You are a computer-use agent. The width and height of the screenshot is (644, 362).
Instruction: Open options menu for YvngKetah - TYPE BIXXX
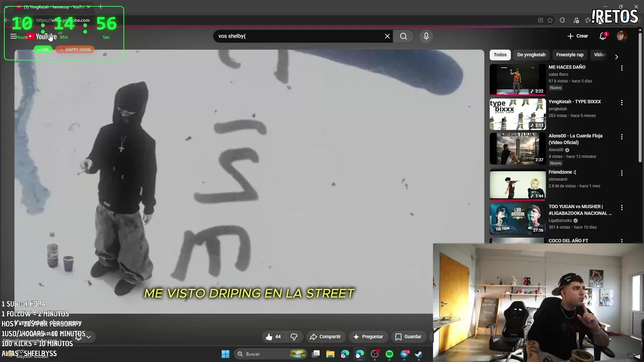(x=622, y=103)
